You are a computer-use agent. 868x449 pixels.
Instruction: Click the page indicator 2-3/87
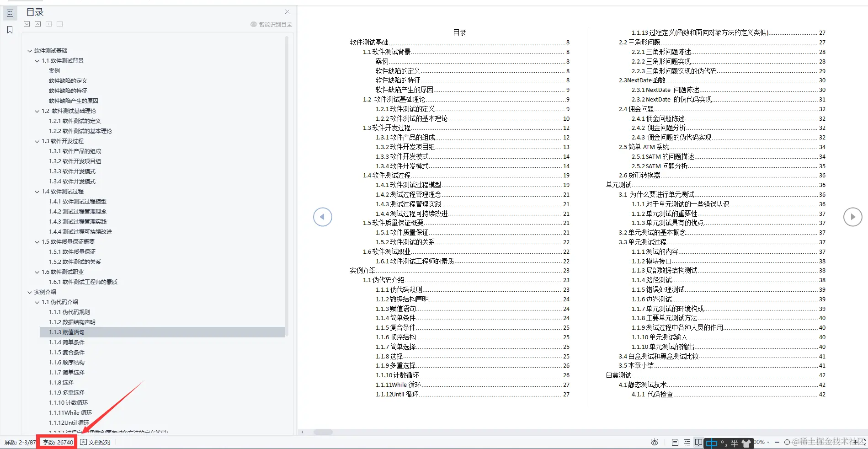20,442
